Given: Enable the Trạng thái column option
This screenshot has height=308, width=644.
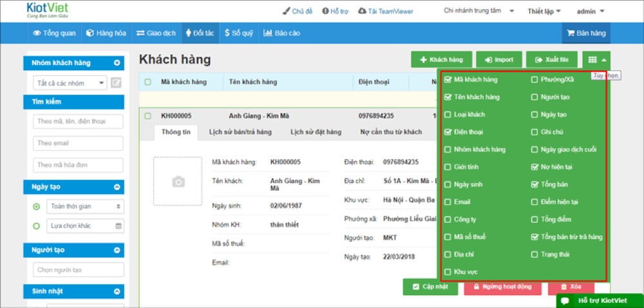Looking at the screenshot, I should point(535,255).
